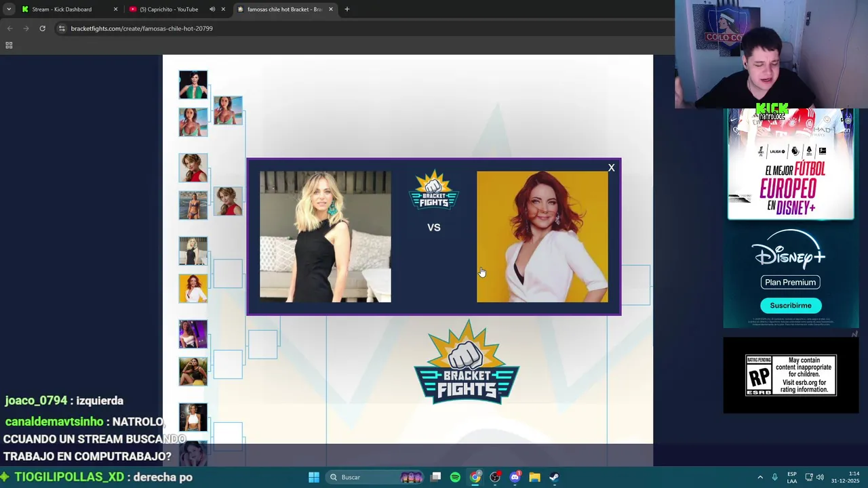Select bracket thumbnail with purple stage lights
The height and width of the screenshot is (488, 868).
click(193, 334)
